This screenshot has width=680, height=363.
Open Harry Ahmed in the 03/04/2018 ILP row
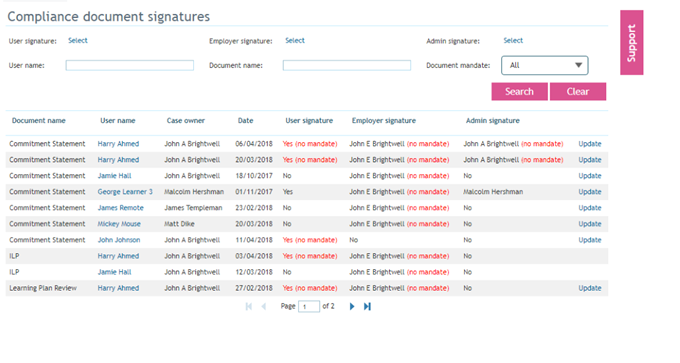coord(118,256)
